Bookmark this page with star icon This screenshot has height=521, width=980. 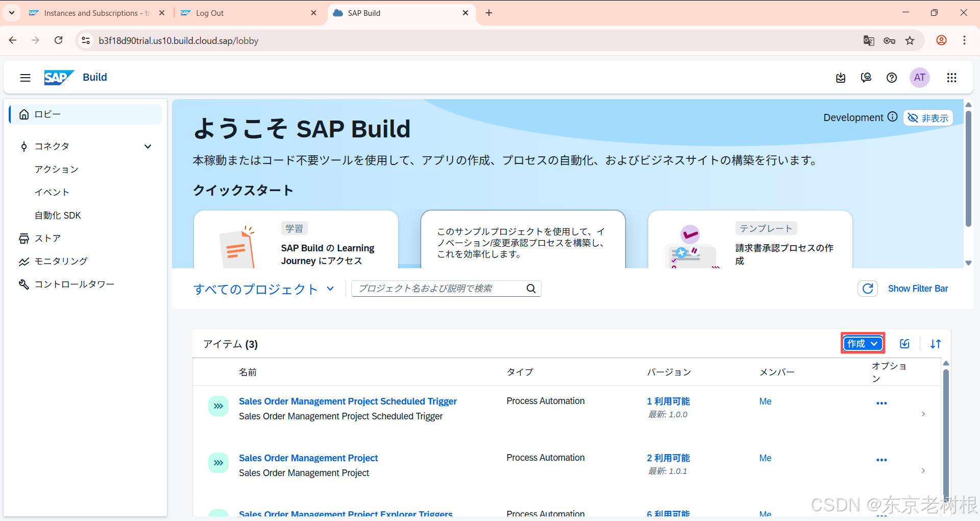pyautogui.click(x=910, y=41)
